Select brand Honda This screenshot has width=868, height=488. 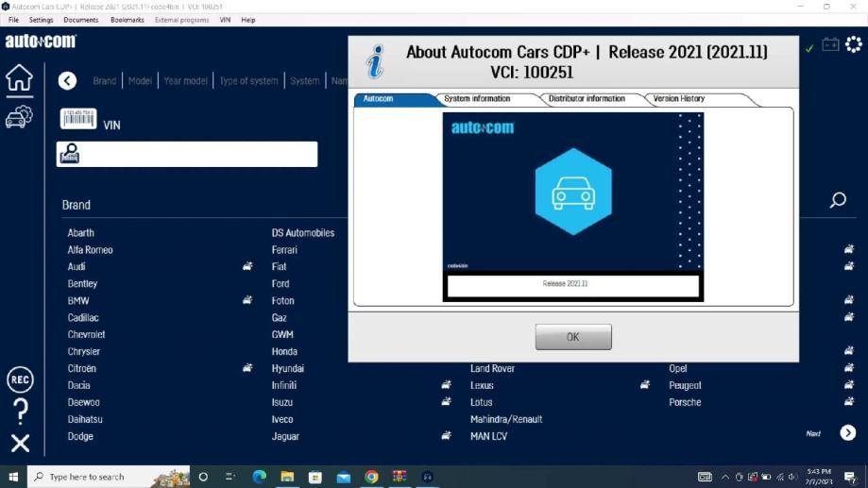pyautogui.click(x=284, y=351)
